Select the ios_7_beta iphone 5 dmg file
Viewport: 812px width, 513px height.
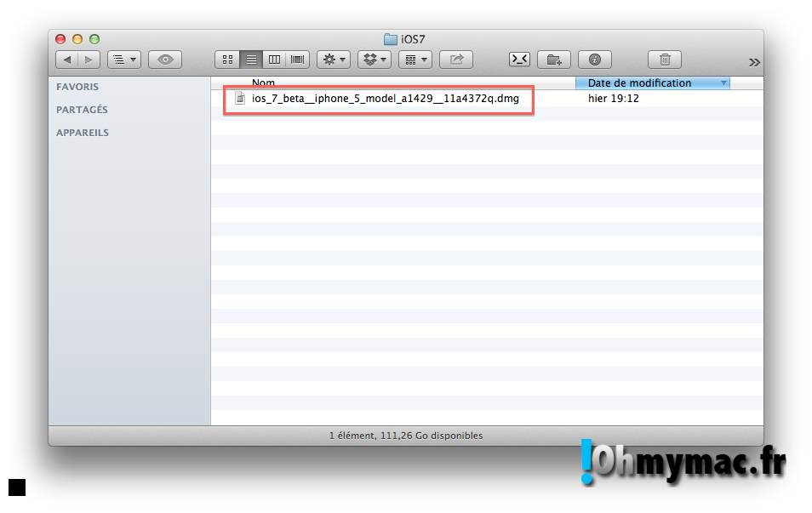coord(385,99)
